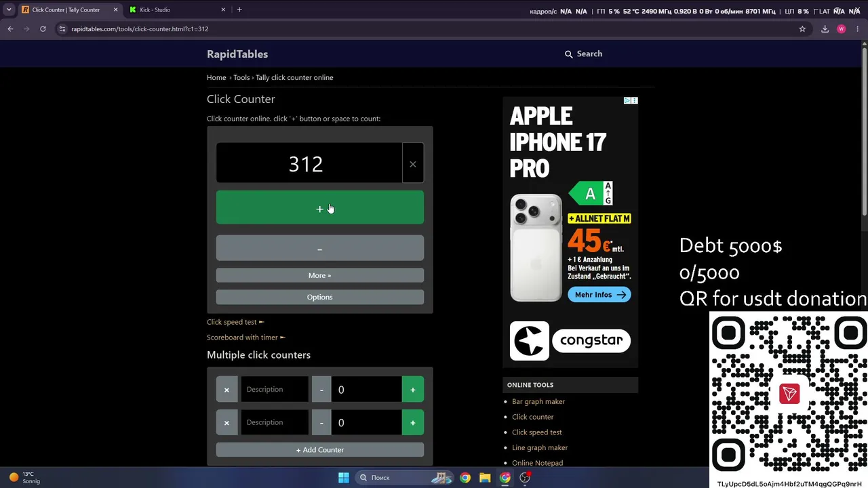Go to Home breadcrumb link
Image resolution: width=868 pixels, height=488 pixels.
tap(216, 77)
